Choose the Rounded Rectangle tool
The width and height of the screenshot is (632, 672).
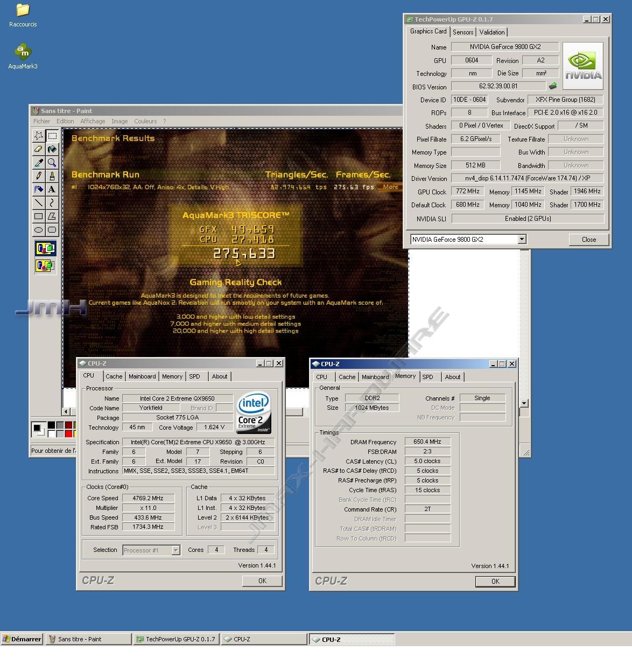(x=52, y=230)
